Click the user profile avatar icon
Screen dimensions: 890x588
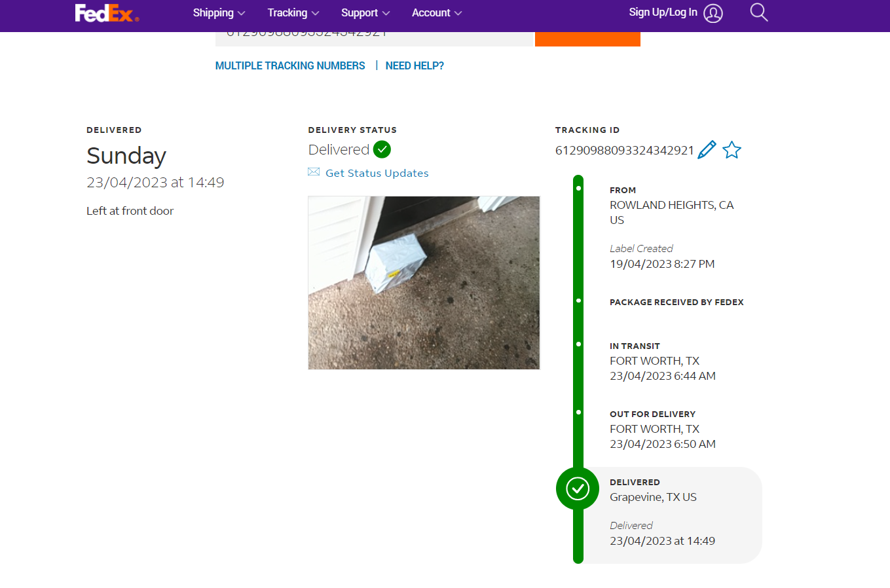[713, 13]
